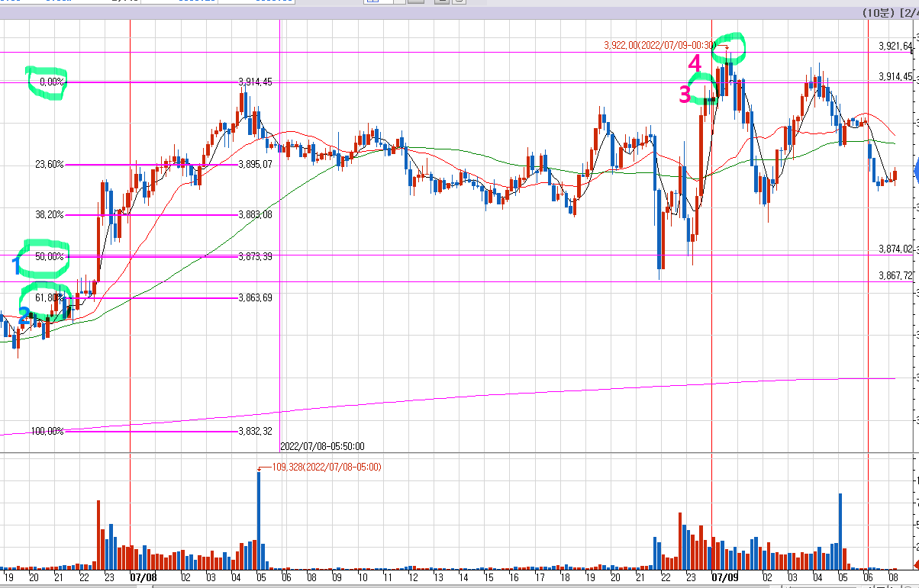Click the blue number 2 annotation
This screenshot has width=919, height=588.
[24, 313]
